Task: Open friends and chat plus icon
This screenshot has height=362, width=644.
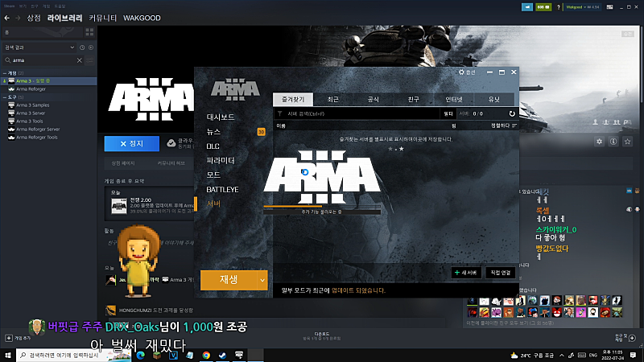Action: click(x=632, y=338)
